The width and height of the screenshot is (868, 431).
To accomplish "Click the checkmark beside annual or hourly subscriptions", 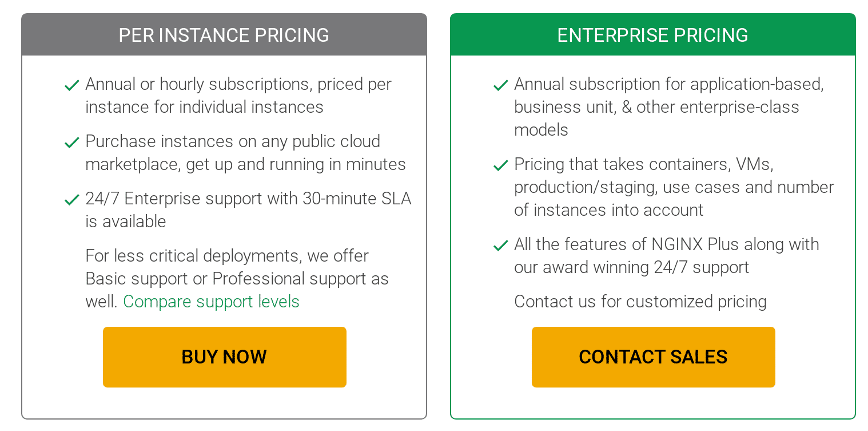I will (71, 85).
